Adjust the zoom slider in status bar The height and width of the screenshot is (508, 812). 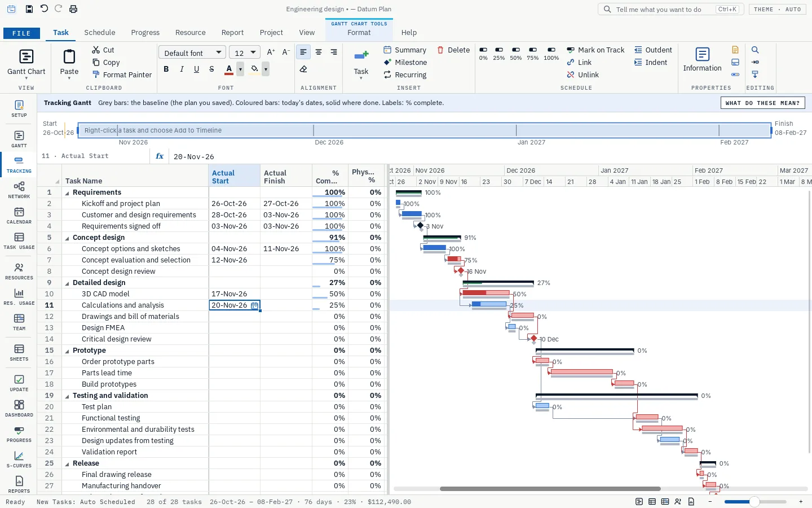754,501
